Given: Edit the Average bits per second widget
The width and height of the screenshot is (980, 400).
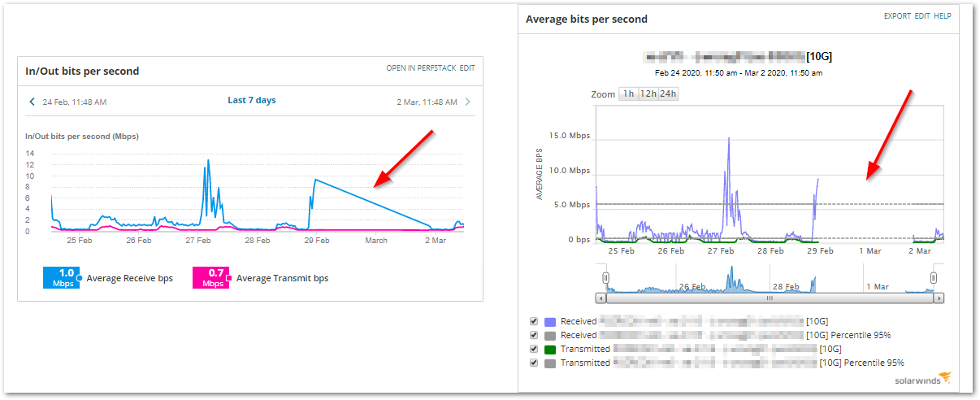Looking at the screenshot, I should [x=922, y=16].
